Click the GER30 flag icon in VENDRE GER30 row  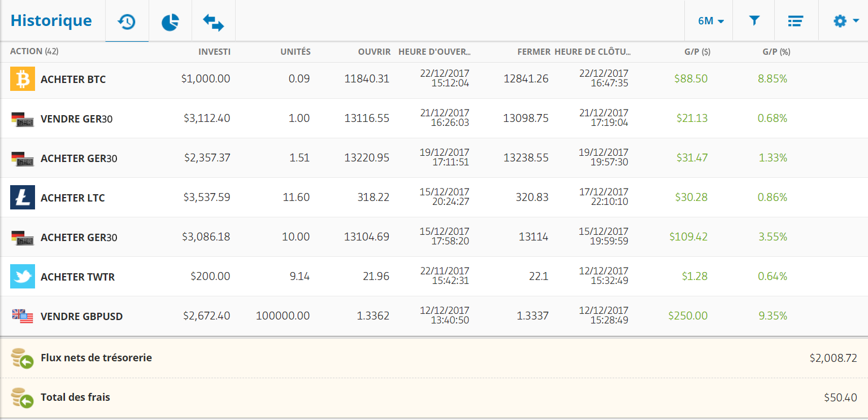[23, 119]
